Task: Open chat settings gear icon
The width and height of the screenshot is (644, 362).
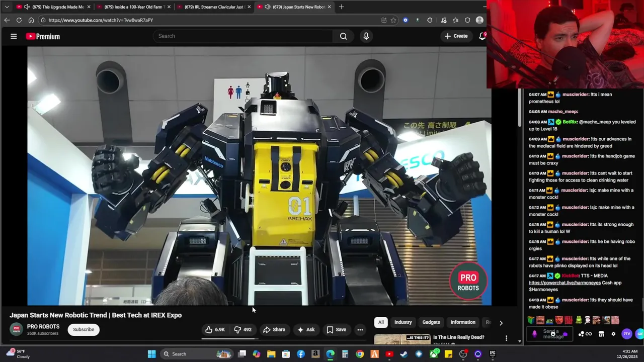Action: click(x=613, y=334)
